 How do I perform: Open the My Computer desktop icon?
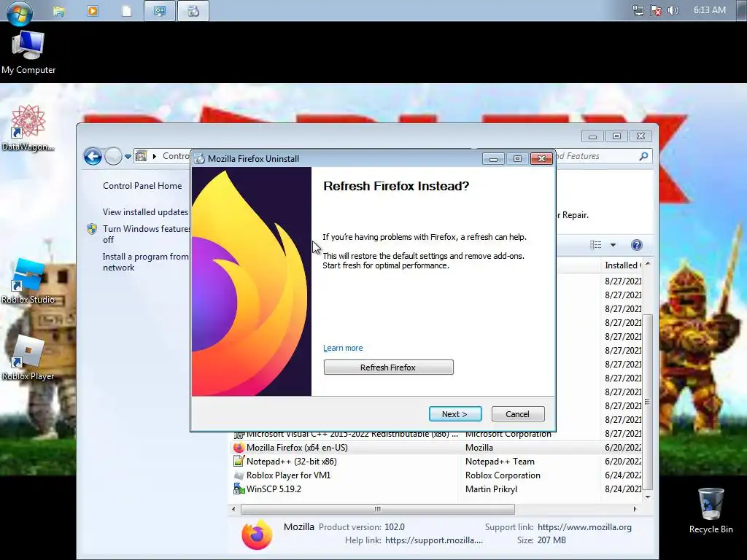pyautogui.click(x=28, y=52)
